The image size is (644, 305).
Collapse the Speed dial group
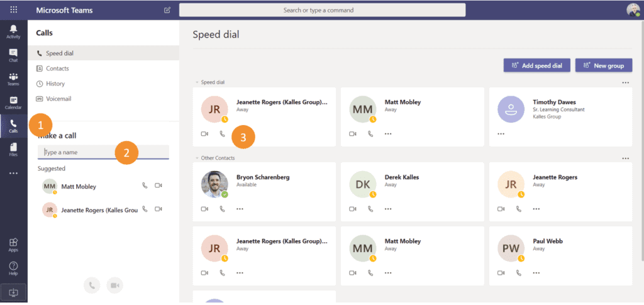197,82
